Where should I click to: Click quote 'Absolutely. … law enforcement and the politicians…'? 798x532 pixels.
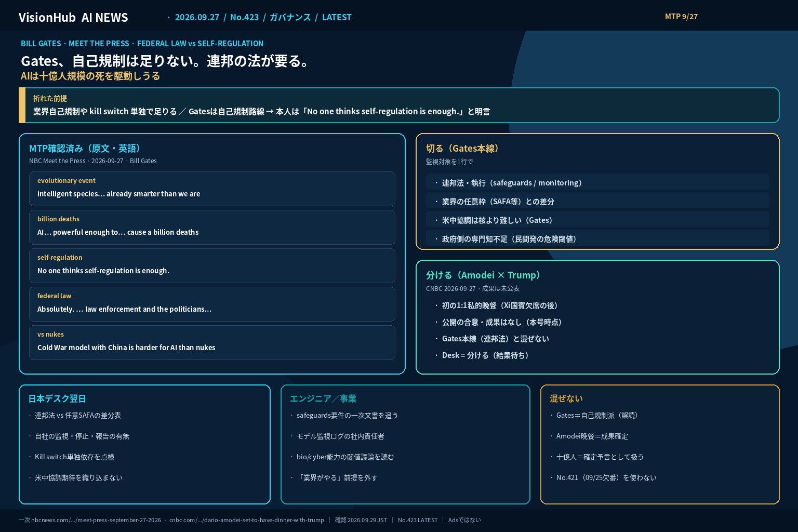124,309
